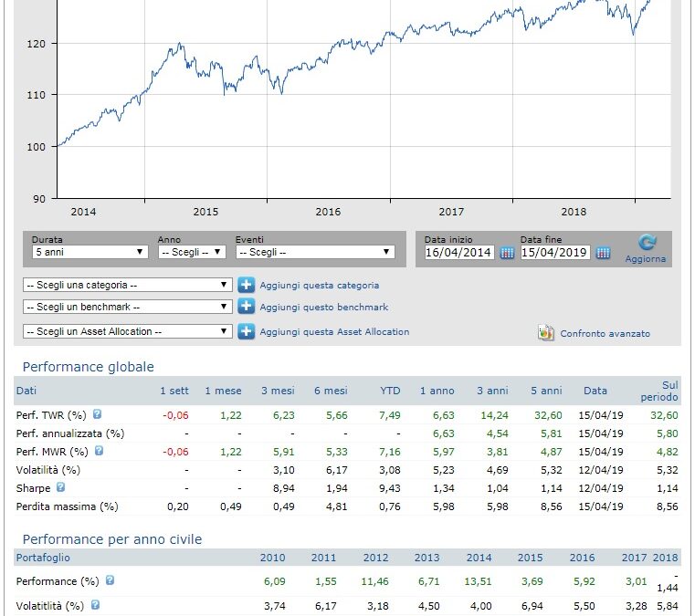Open the Confronto avanzato link
695x616 pixels.
[x=605, y=334]
